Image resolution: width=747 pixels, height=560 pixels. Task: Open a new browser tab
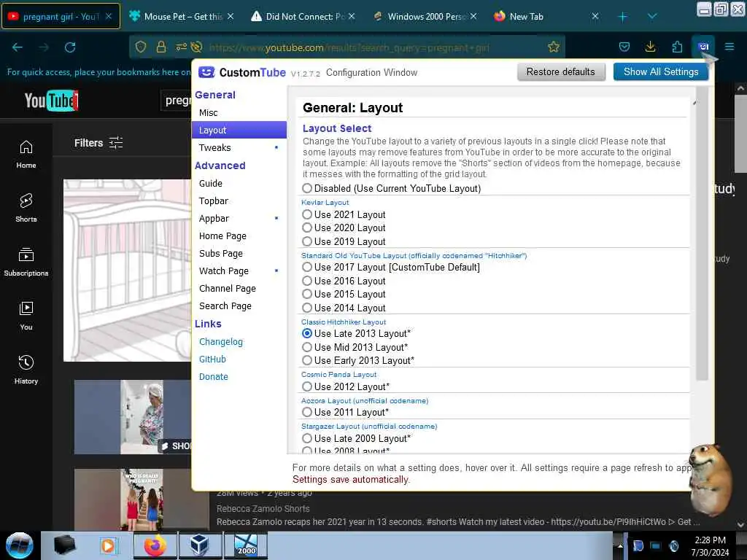coord(622,17)
